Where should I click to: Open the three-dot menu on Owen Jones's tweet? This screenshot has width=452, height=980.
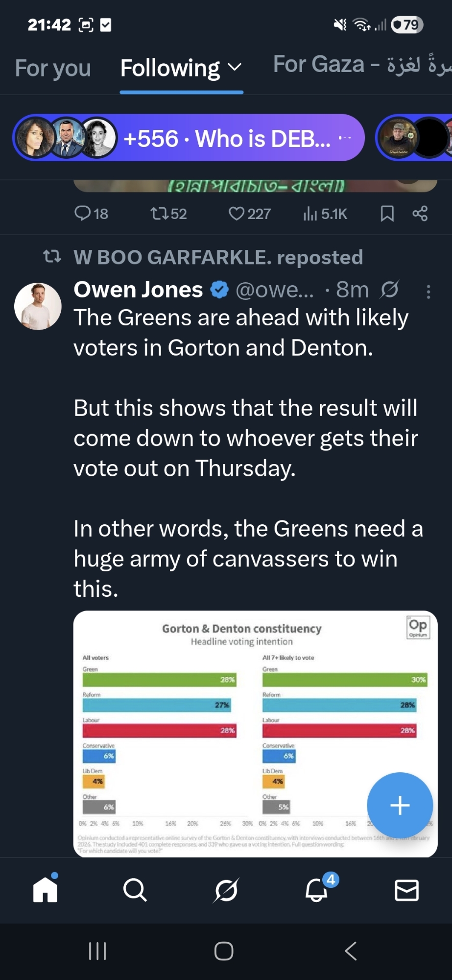428,292
